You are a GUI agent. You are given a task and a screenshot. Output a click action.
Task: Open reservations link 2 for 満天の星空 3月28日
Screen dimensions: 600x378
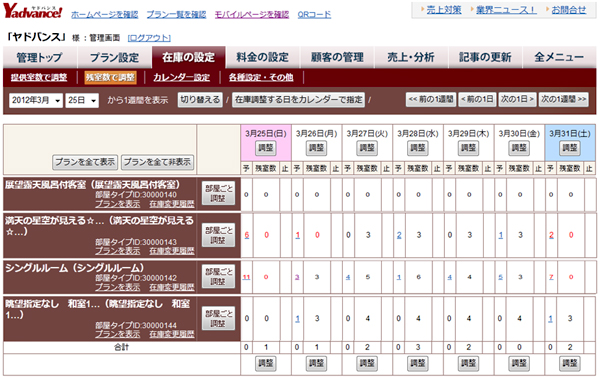(399, 235)
